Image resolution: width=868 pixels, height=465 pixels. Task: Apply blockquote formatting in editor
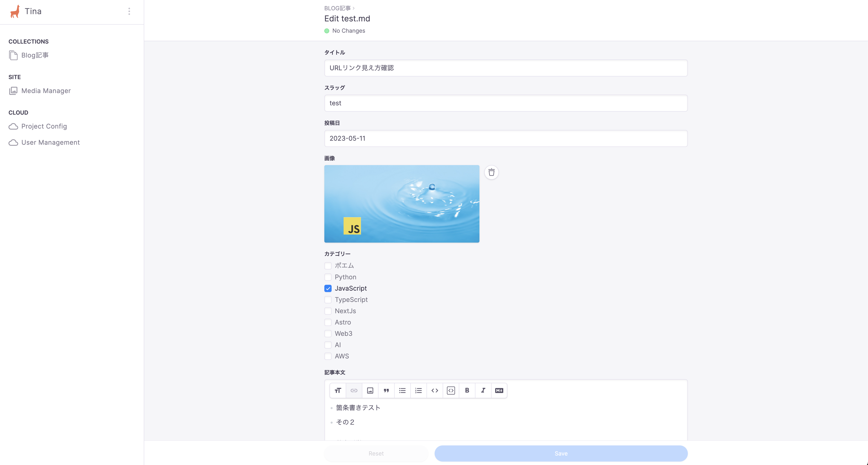click(386, 391)
